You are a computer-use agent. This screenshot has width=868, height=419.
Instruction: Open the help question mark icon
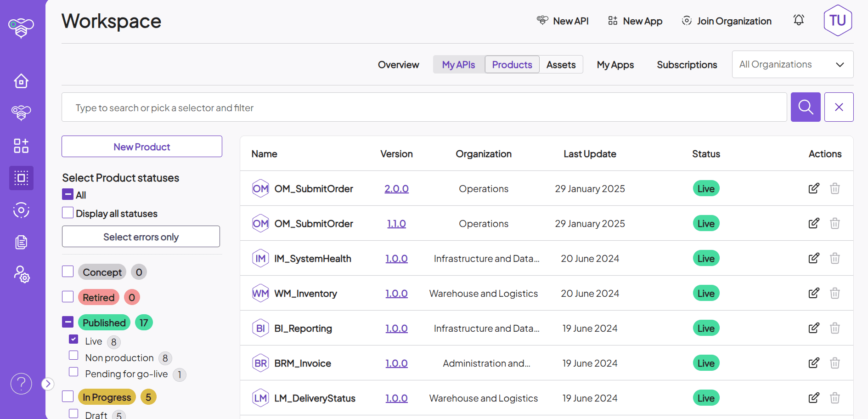tap(21, 384)
